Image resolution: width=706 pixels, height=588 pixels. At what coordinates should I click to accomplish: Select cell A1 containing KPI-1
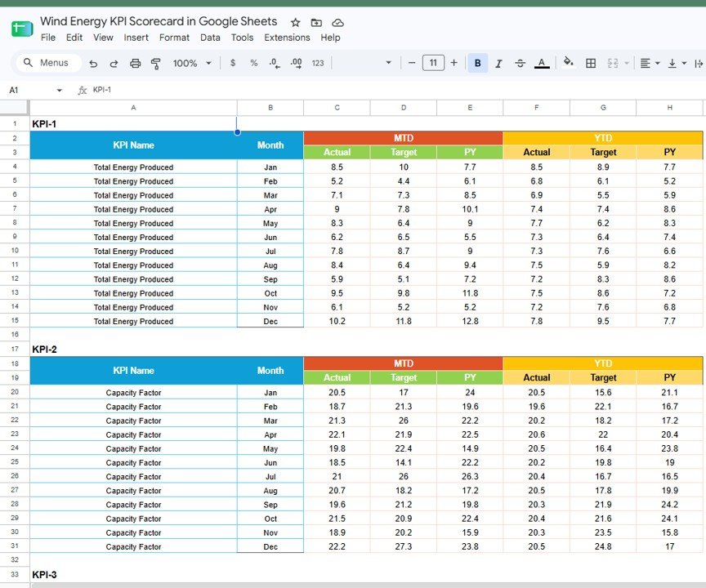tap(133, 123)
